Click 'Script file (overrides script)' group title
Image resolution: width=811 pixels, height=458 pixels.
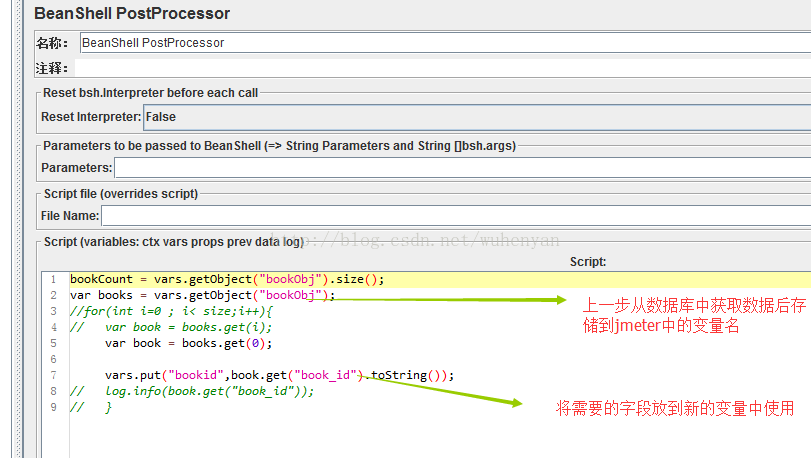click(121, 194)
